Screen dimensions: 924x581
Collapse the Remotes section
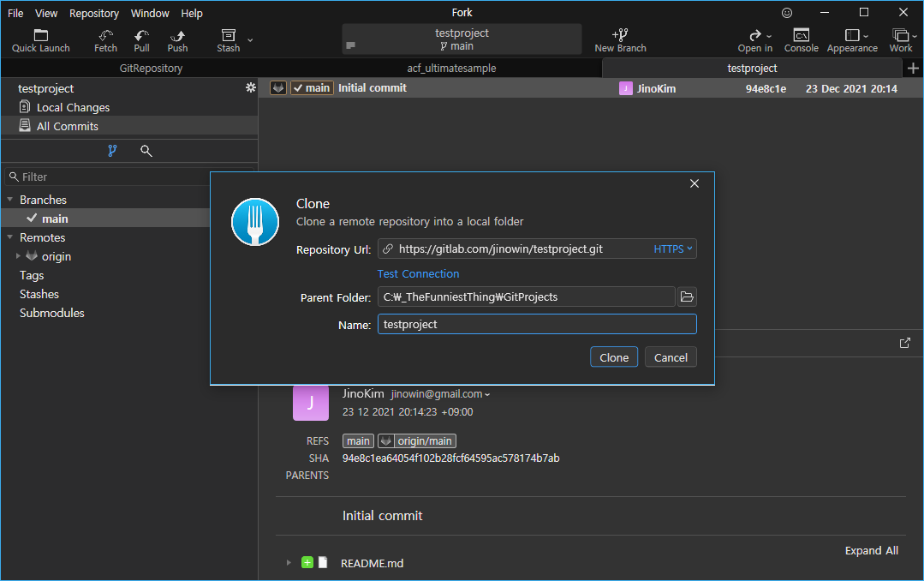click(x=10, y=237)
